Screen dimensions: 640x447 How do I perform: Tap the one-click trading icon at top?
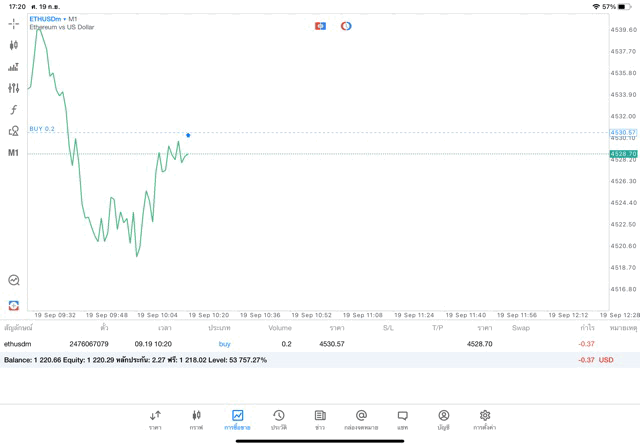320,26
